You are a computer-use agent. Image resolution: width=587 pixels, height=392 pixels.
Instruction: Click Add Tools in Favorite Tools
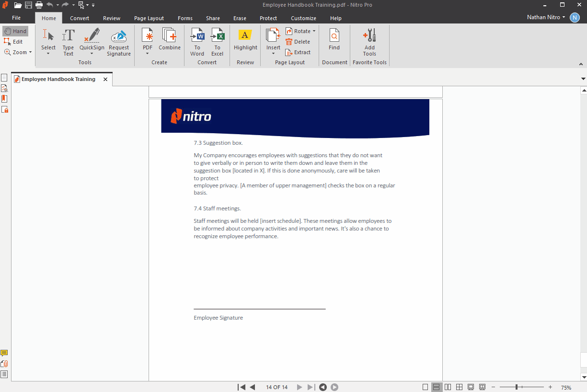click(x=369, y=41)
